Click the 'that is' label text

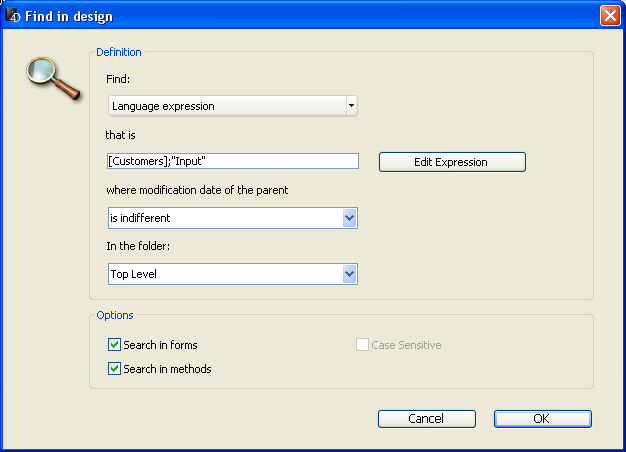click(122, 134)
